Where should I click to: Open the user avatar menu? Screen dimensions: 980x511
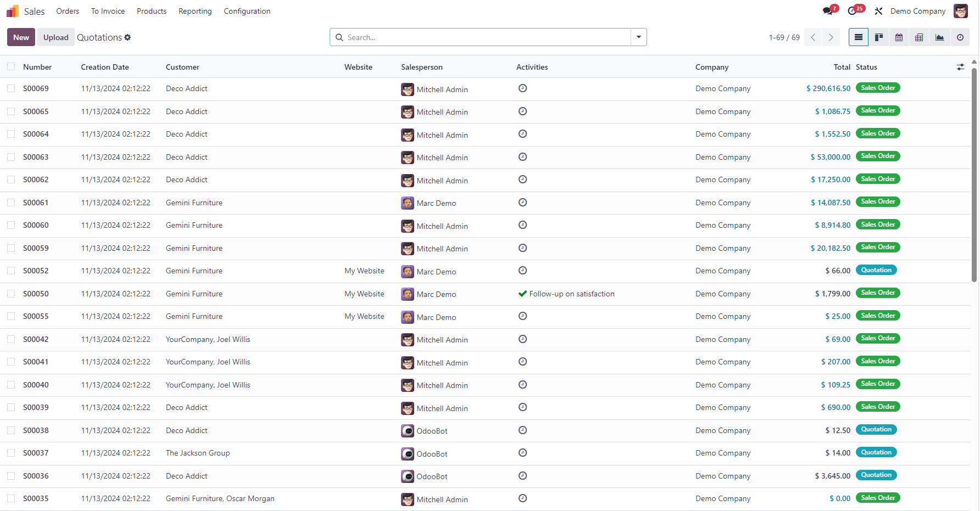click(961, 11)
